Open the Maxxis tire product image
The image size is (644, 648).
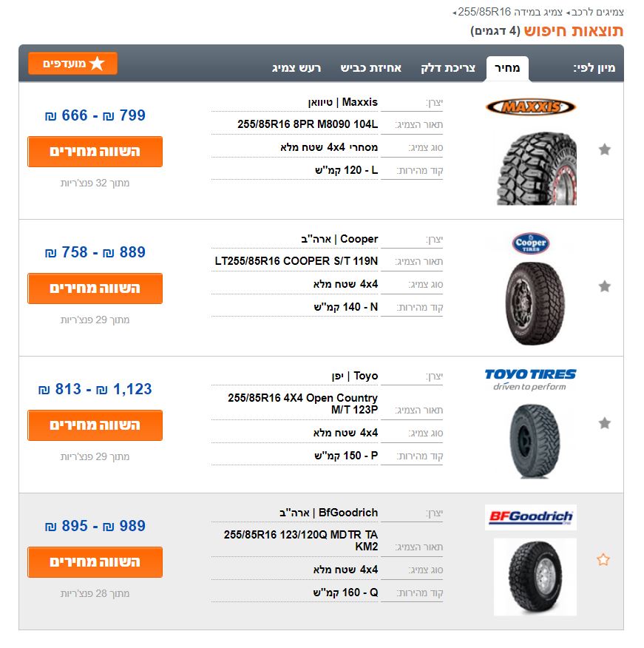click(535, 167)
